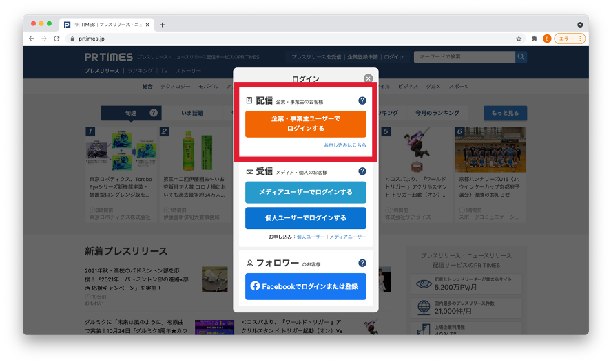Open the Chrome extensions puzzle icon
Viewport: 611px width, 364px height.
[535, 39]
